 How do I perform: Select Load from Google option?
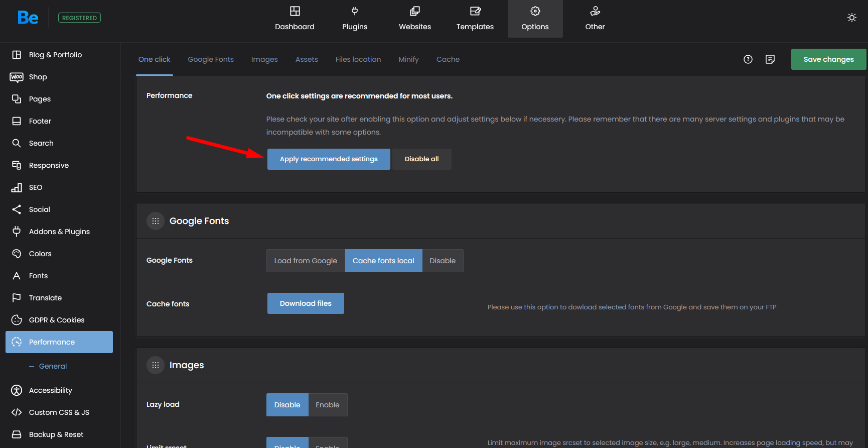coord(306,261)
